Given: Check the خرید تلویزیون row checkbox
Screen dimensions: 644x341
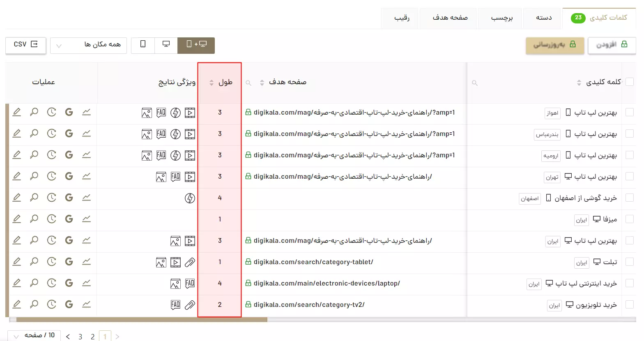Looking at the screenshot, I should pyautogui.click(x=629, y=304).
